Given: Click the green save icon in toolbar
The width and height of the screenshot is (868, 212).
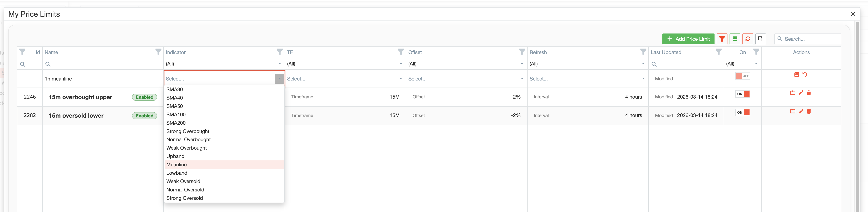Looking at the screenshot, I should click(734, 39).
